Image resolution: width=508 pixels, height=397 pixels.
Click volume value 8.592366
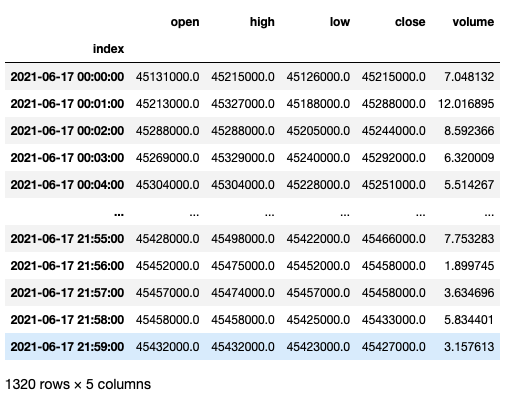click(469, 131)
